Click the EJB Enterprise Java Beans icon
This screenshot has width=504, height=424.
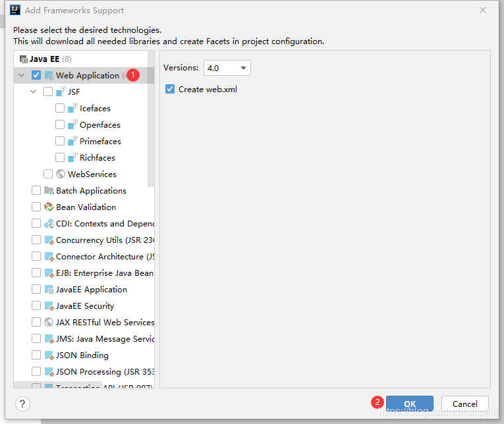(x=49, y=273)
